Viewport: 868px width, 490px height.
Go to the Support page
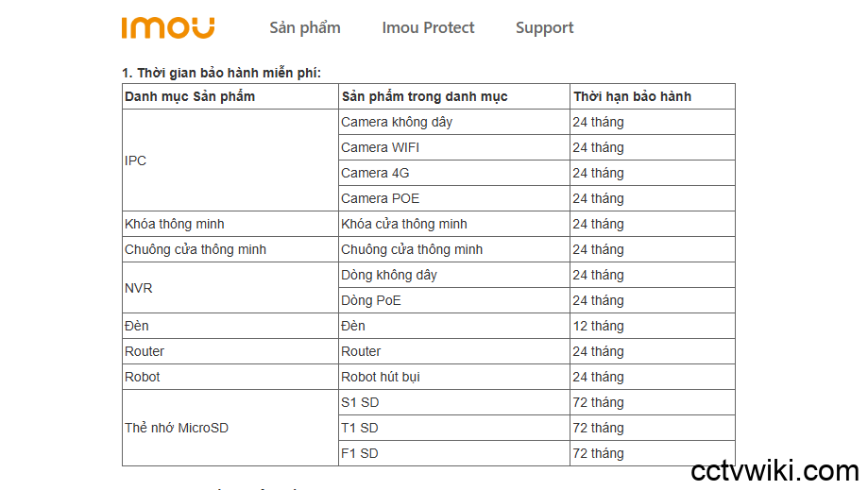(x=544, y=27)
